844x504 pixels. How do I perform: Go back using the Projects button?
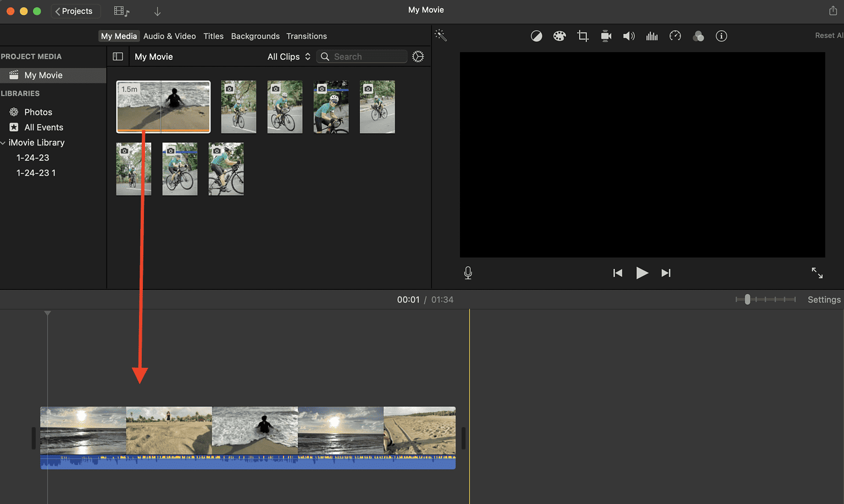[75, 10]
